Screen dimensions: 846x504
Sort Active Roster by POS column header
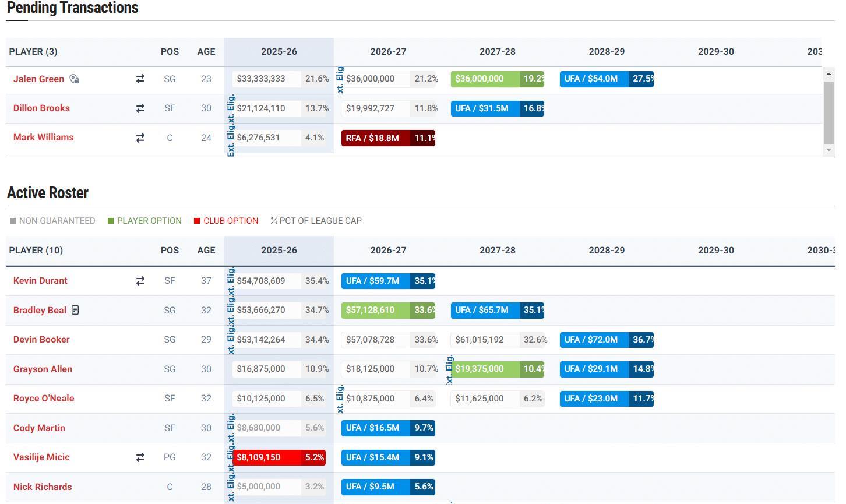tap(170, 251)
